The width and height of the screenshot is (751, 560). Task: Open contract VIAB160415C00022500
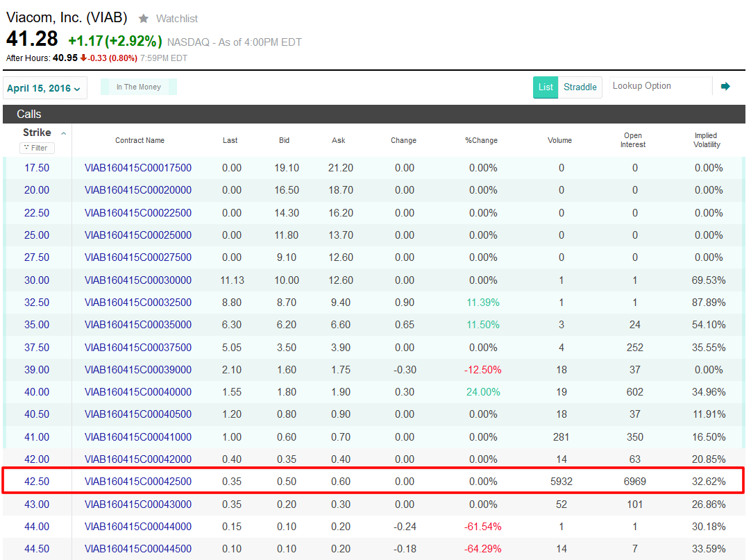[x=138, y=213]
